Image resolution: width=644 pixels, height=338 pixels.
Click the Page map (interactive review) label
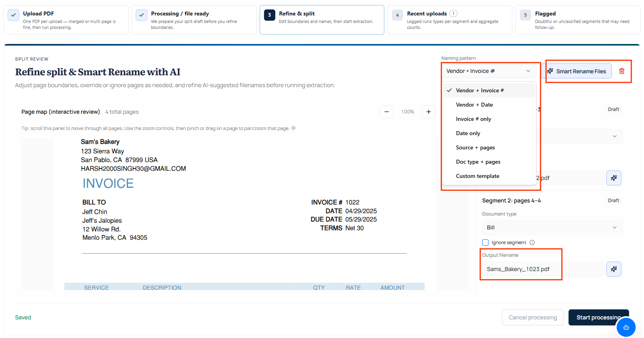pos(61,112)
